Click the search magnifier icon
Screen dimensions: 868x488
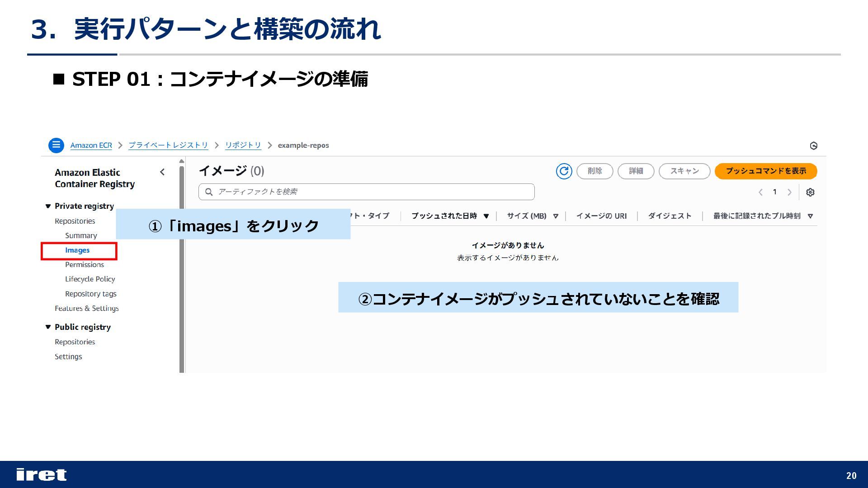[209, 192]
